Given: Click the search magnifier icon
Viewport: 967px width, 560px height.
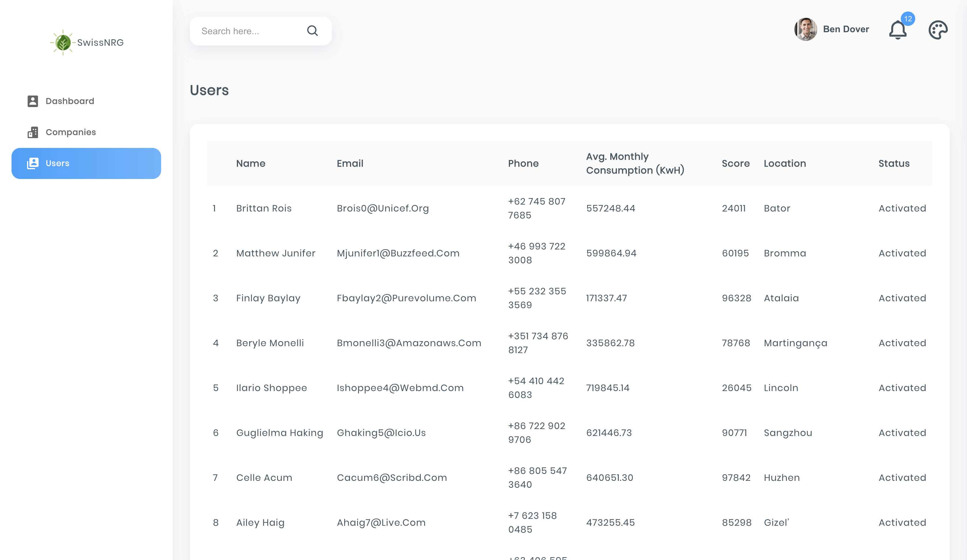Looking at the screenshot, I should click(x=312, y=31).
